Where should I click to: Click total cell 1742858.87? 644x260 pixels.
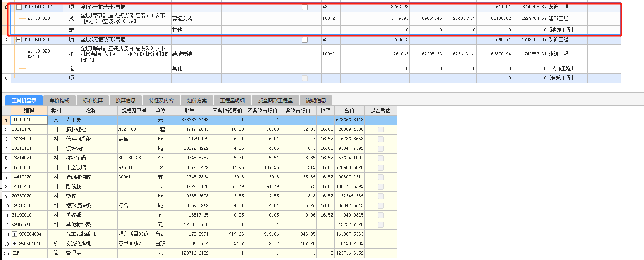coord(529,40)
